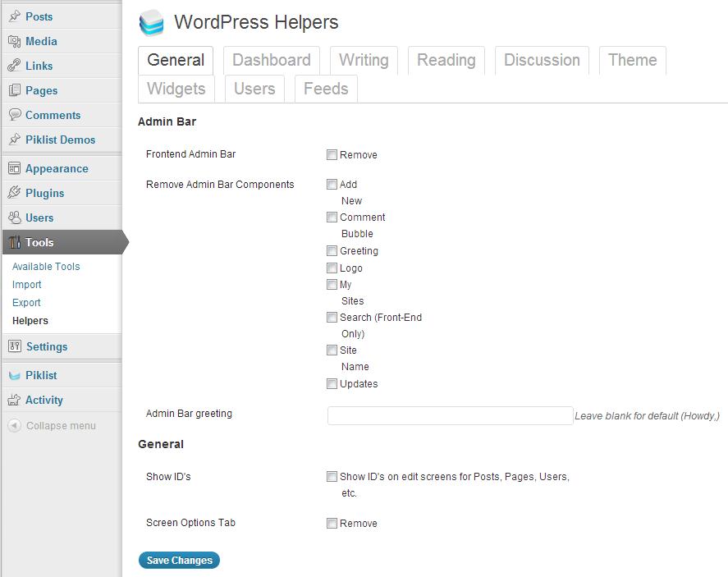728x577 pixels.
Task: Click the Piklist logo icon in sidebar
Action: click(x=15, y=376)
